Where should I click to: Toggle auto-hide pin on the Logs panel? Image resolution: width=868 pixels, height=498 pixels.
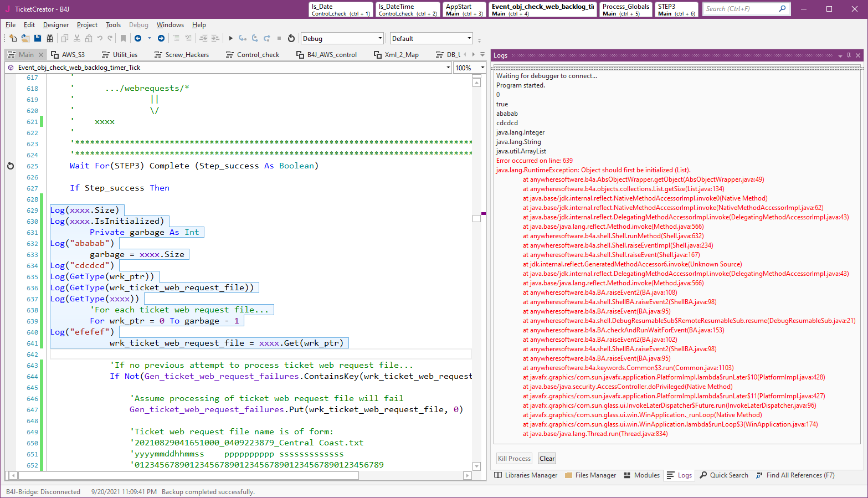(x=849, y=55)
